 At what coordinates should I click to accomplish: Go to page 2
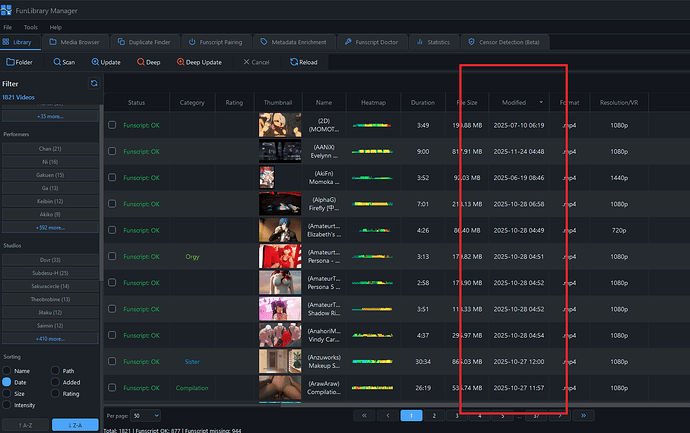434,415
